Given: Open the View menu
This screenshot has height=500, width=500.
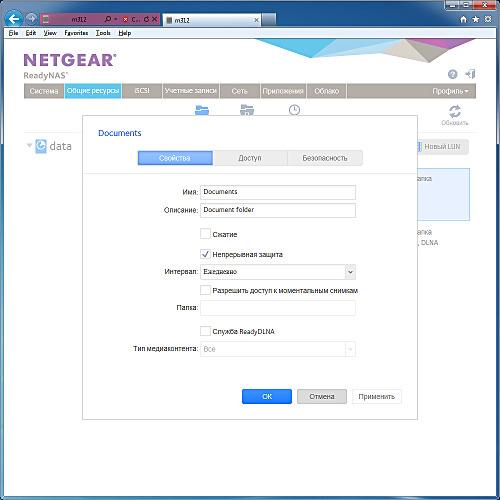Looking at the screenshot, I should [x=50, y=33].
